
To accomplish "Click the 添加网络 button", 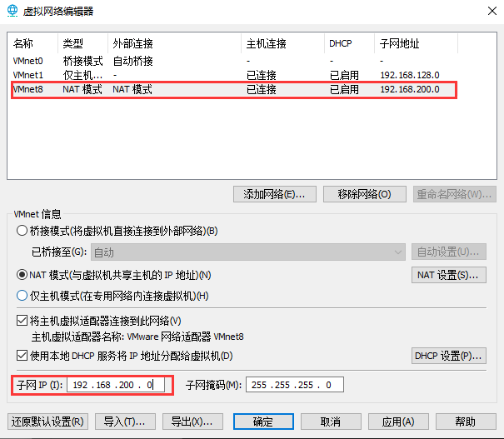I will click(x=274, y=195).
